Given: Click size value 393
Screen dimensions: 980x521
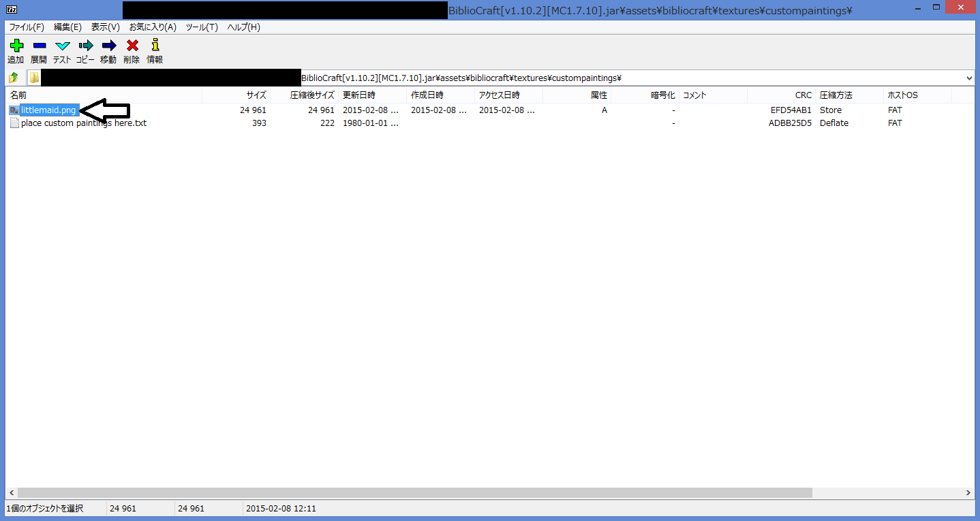Looking at the screenshot, I should pyautogui.click(x=259, y=123).
